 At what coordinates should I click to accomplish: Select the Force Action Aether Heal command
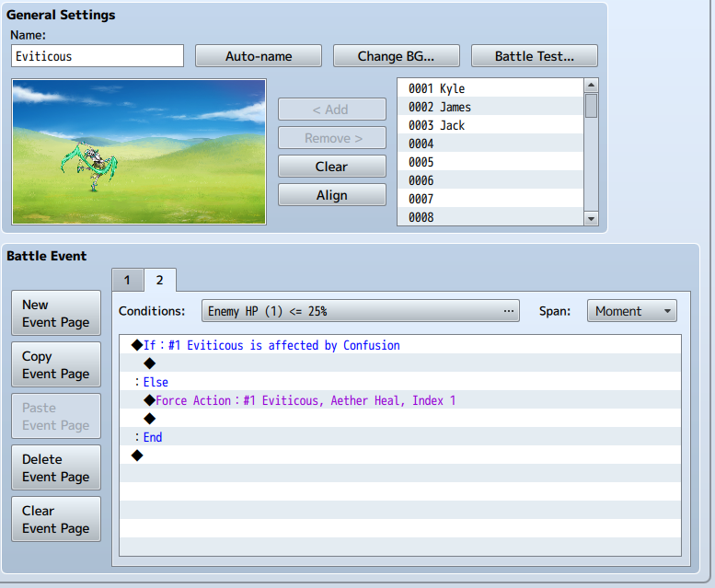[400, 400]
